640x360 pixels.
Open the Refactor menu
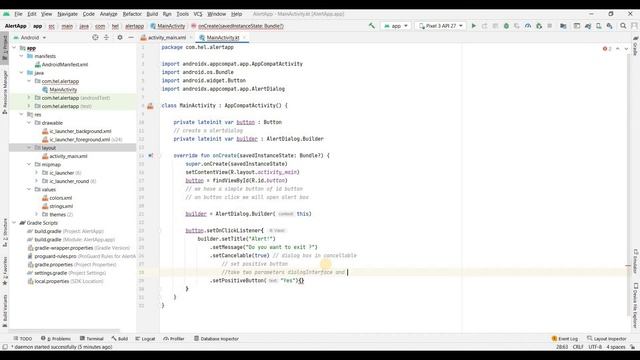(132, 14)
